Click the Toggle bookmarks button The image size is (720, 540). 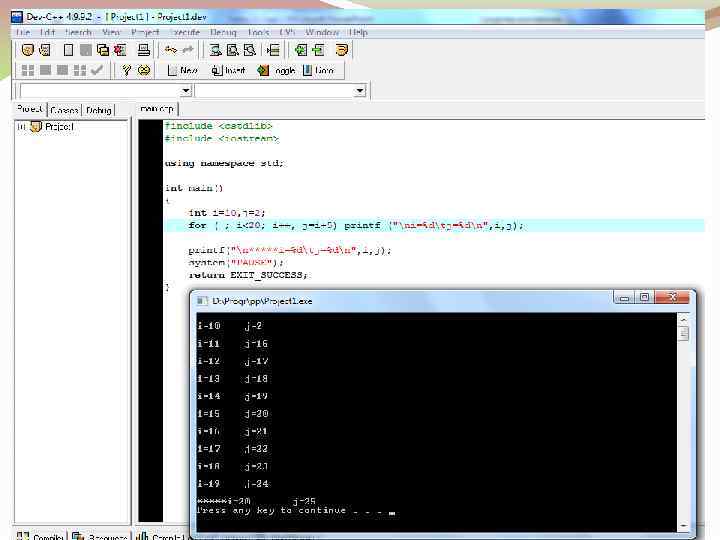coord(277,70)
